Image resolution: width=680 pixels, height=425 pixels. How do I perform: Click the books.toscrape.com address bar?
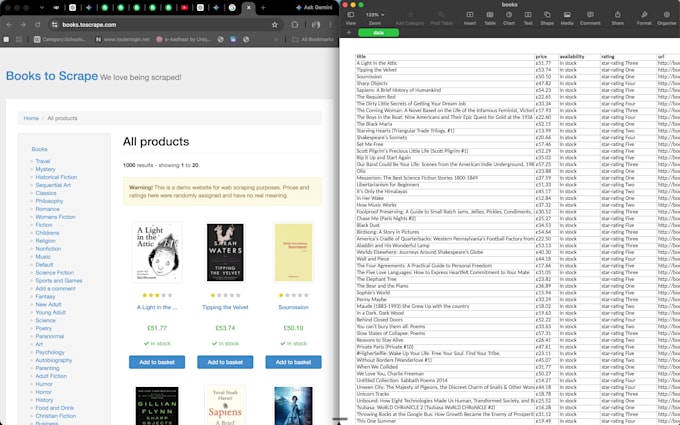(165, 25)
